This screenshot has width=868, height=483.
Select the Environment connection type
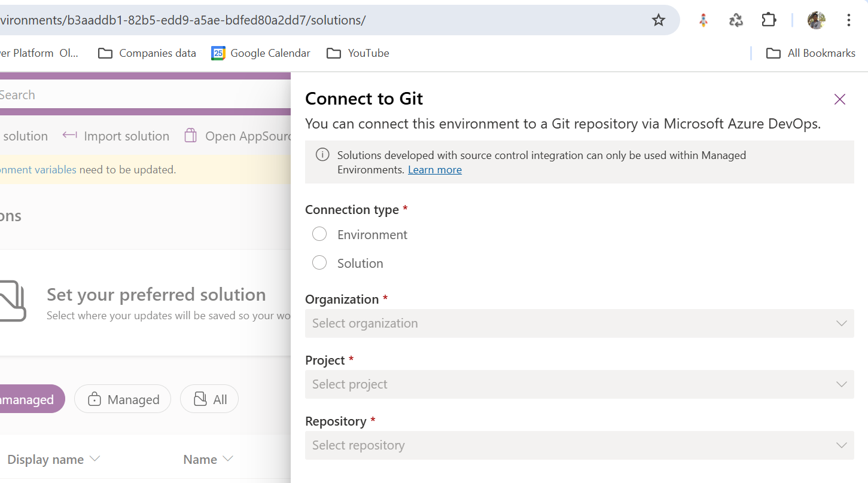click(x=319, y=234)
